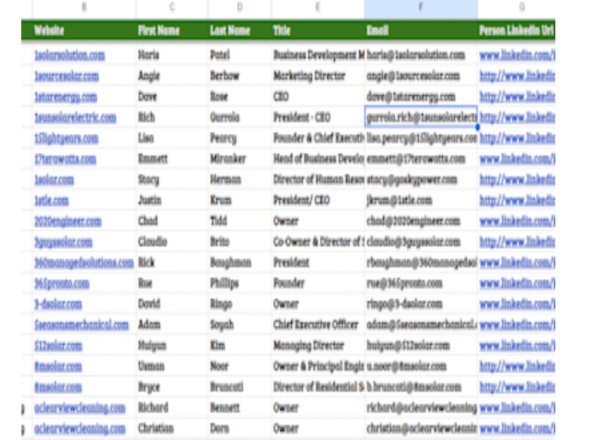Open the 8msolar.com link in Bryce's row
The image size is (590, 440).
[58, 387]
